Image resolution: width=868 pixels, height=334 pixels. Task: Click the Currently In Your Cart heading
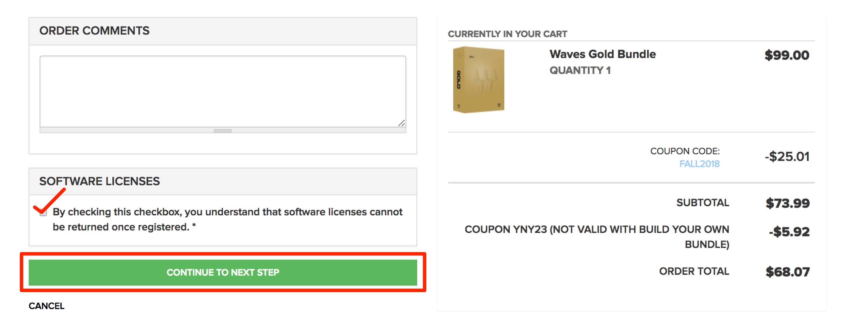click(507, 34)
